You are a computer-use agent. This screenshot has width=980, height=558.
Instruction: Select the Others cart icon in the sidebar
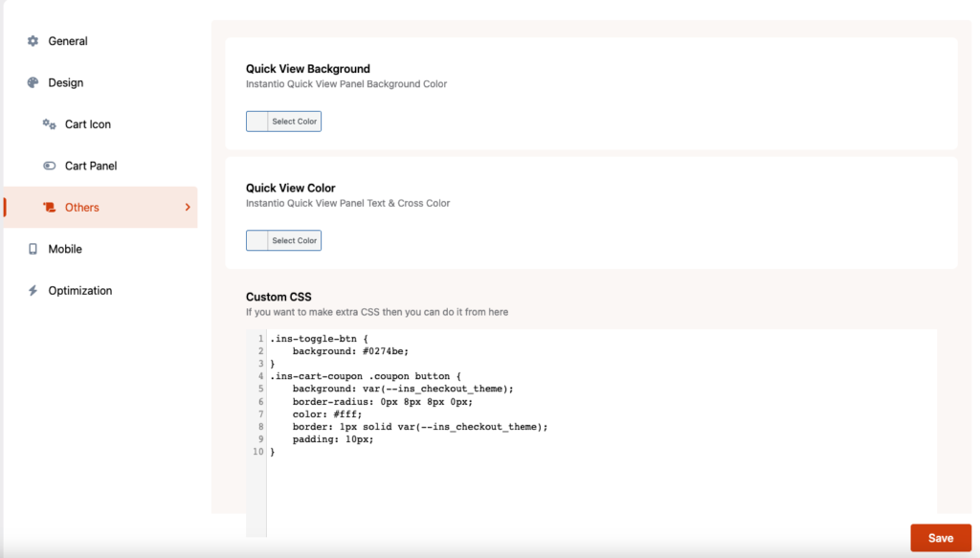51,207
